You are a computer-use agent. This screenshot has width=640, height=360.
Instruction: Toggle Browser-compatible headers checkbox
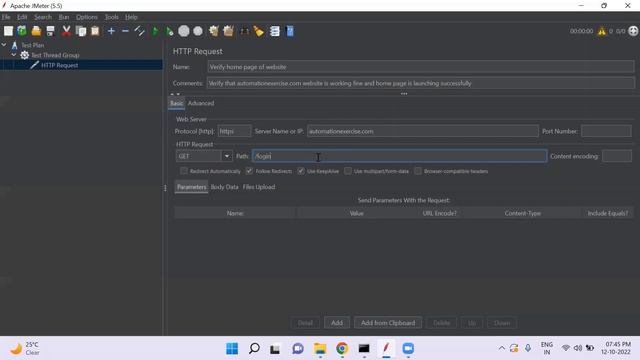418,171
